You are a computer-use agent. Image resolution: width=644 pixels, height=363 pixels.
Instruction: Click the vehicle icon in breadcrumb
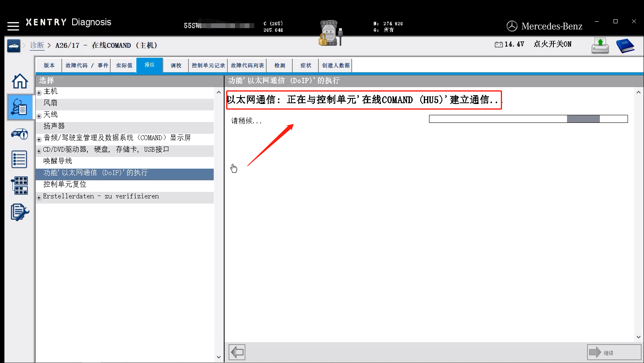14,46
